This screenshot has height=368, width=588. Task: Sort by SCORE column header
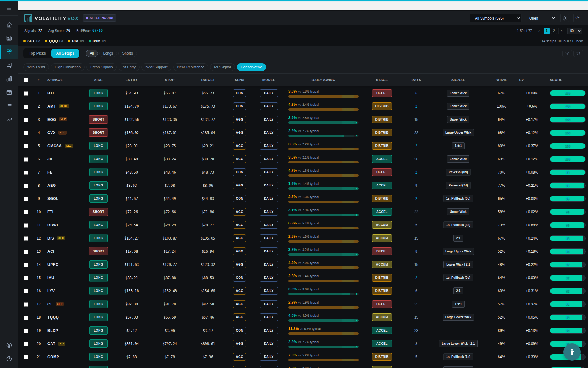click(x=556, y=80)
